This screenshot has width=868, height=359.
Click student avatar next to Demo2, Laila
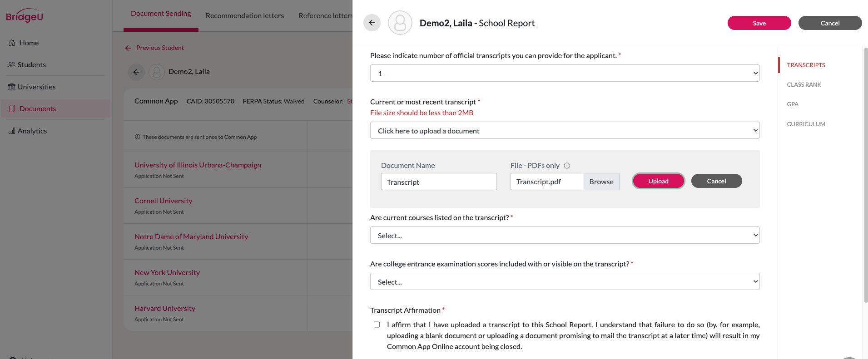pos(157,72)
